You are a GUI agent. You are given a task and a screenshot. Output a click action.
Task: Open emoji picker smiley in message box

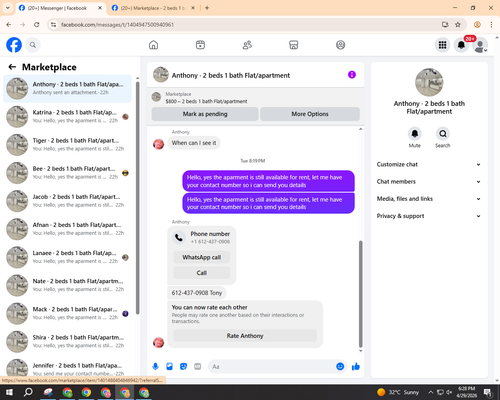point(340,367)
